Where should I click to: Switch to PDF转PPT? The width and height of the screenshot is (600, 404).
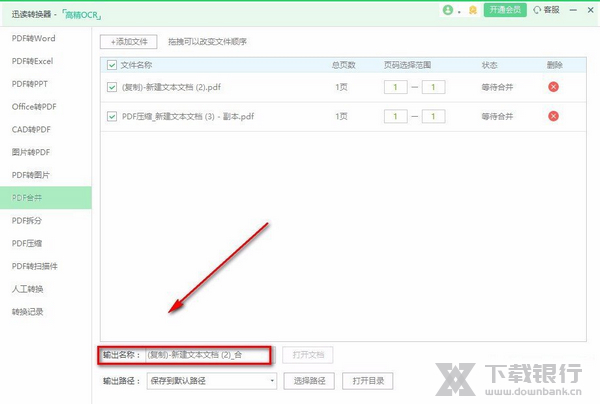coord(30,84)
